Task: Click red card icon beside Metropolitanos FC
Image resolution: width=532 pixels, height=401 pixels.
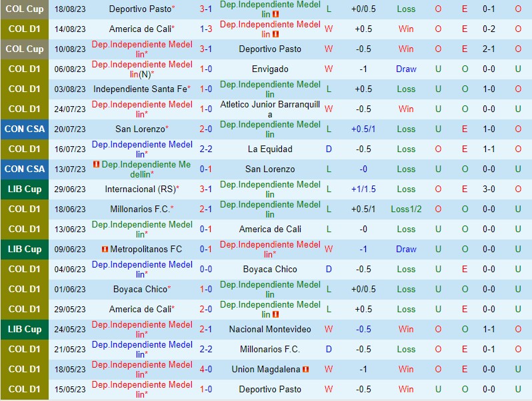Action: pyautogui.click(x=105, y=250)
